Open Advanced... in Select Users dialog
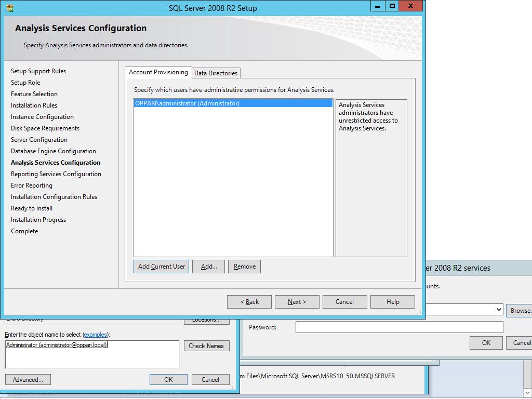532x399 pixels. tap(28, 380)
